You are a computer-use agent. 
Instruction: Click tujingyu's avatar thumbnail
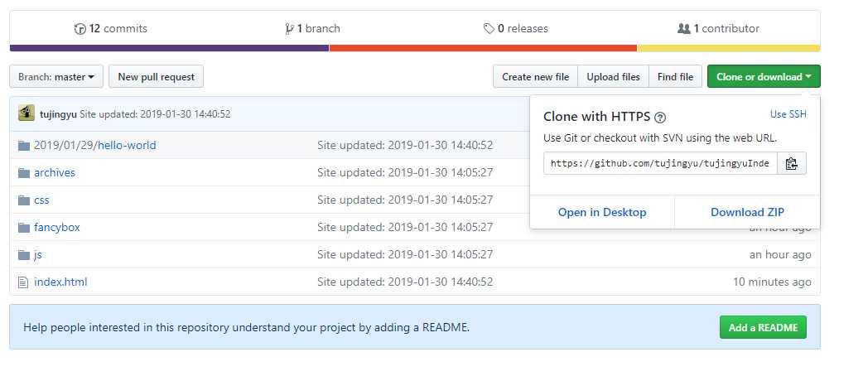click(26, 113)
